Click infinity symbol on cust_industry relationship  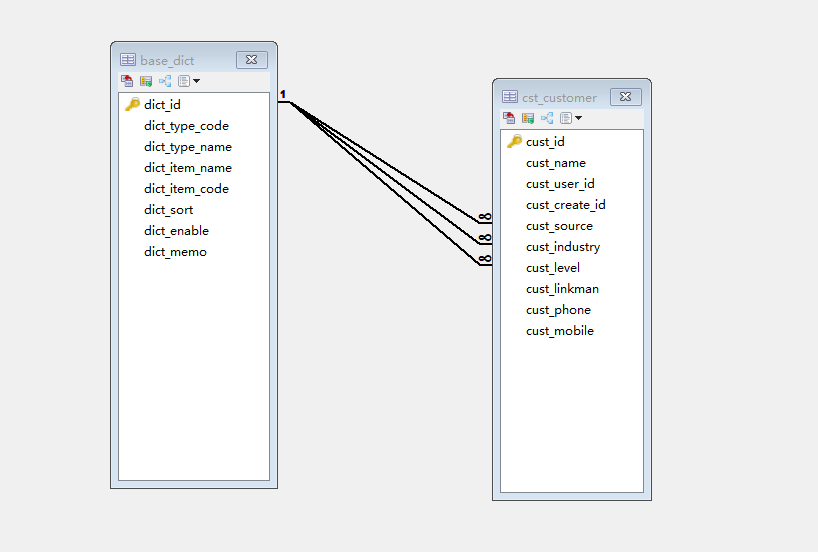485,237
